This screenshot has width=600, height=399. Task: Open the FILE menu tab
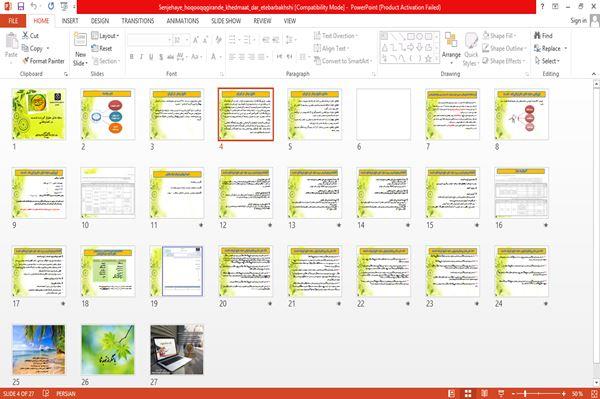point(13,21)
